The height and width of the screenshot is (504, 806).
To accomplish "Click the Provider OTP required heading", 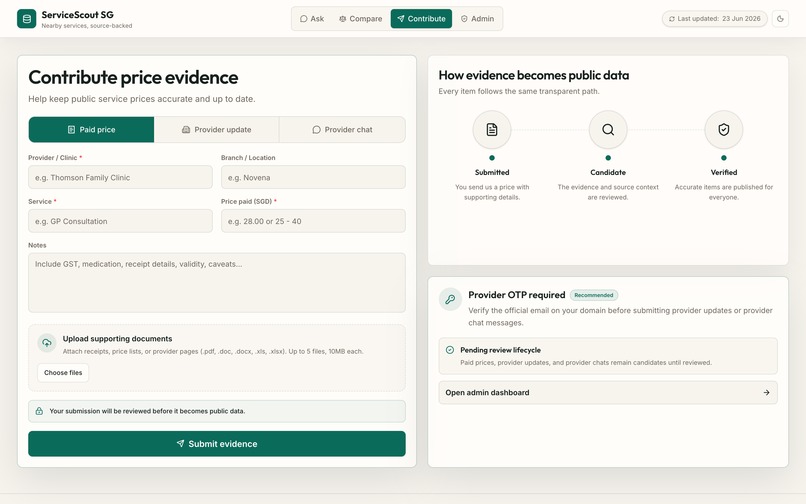I will (x=517, y=295).
